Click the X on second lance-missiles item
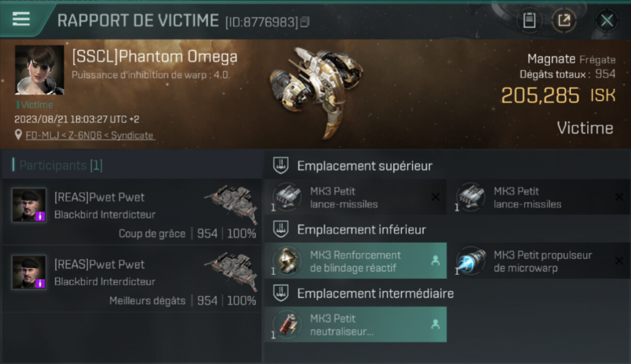Viewport: 631px width, 364px height. (x=619, y=197)
